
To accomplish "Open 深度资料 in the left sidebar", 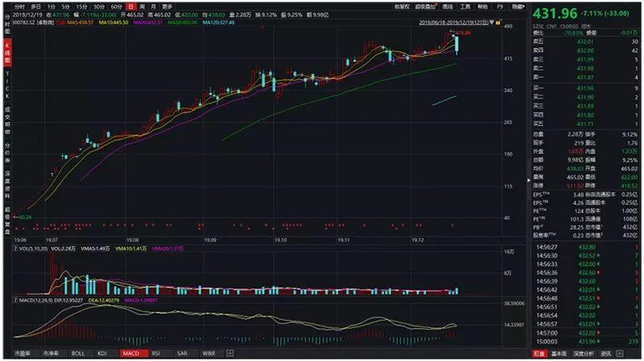I will pos(7,185).
